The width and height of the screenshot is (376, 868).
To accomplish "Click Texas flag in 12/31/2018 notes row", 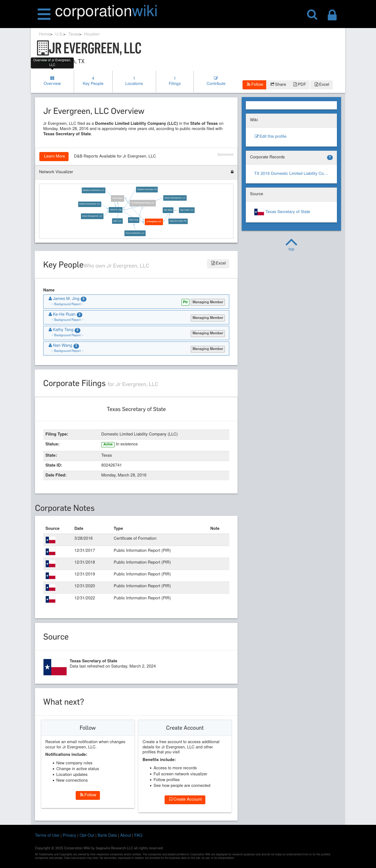I will point(50,564).
